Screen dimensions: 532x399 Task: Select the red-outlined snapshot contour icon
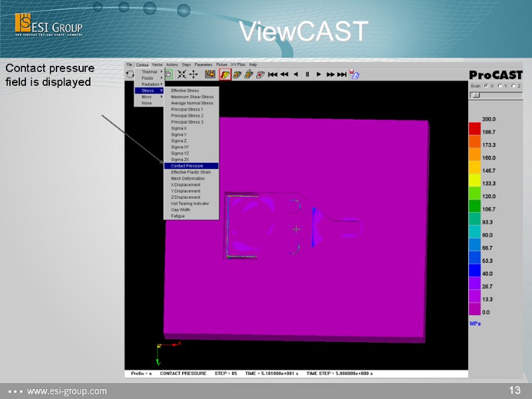[x=225, y=74]
